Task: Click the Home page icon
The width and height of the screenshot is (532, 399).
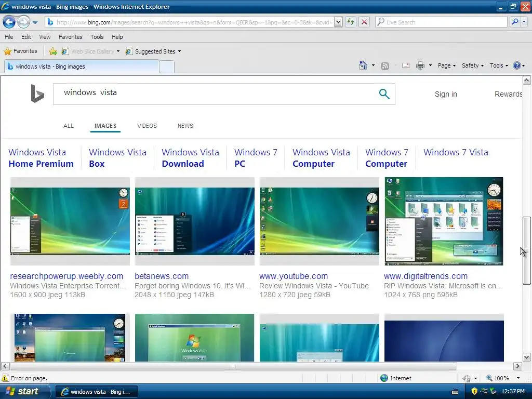Action: [363, 65]
